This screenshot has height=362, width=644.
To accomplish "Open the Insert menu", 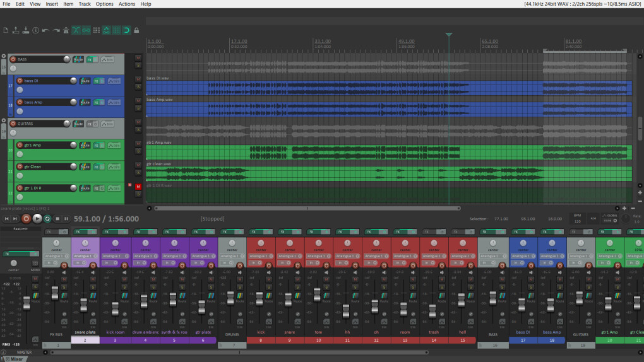I will [x=52, y=4].
